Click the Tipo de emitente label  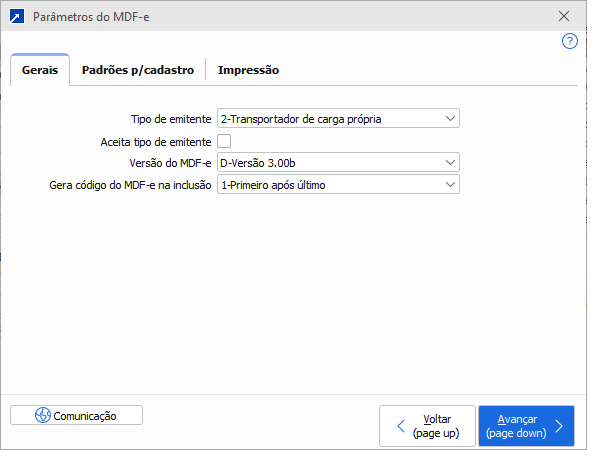(x=171, y=119)
